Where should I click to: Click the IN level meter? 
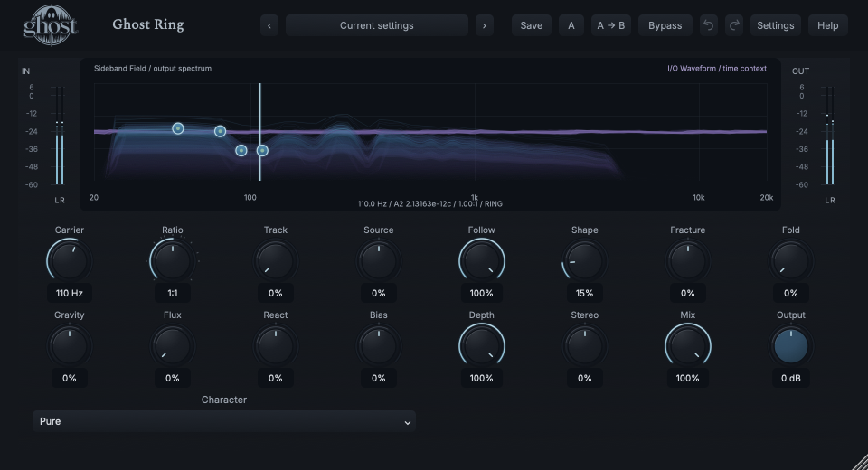click(60, 136)
